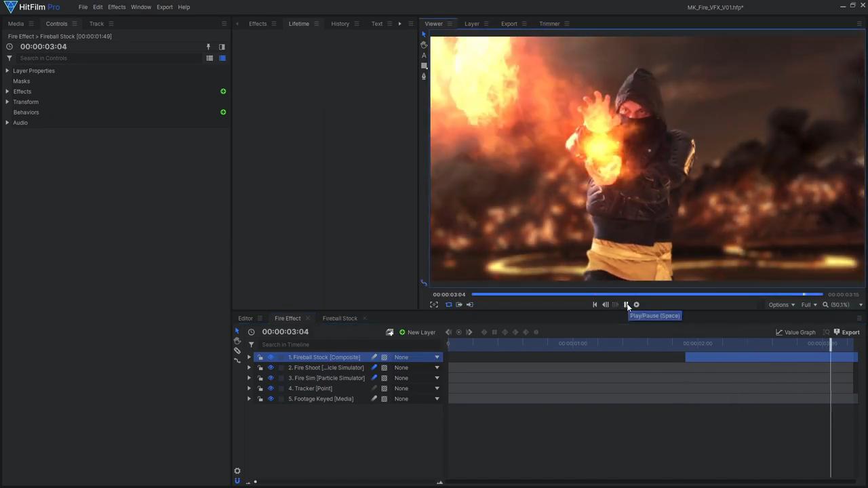Switch to the Trimmer tab
Image resolution: width=868 pixels, height=488 pixels.
click(x=549, y=24)
